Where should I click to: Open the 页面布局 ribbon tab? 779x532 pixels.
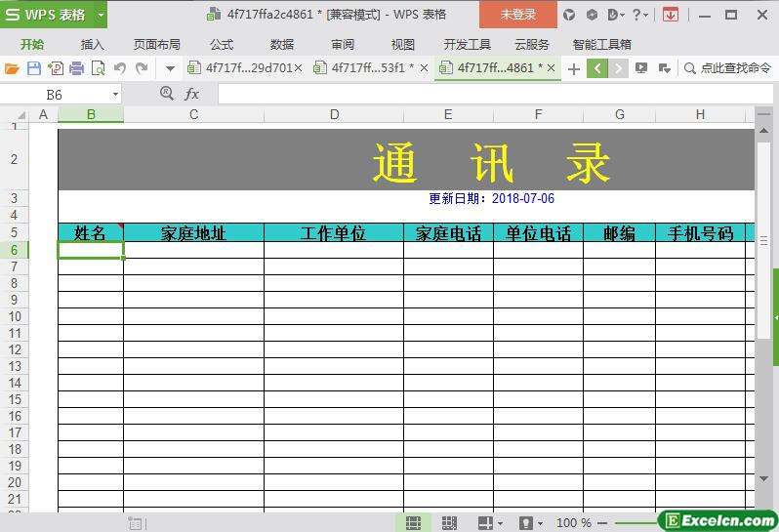tap(156, 44)
